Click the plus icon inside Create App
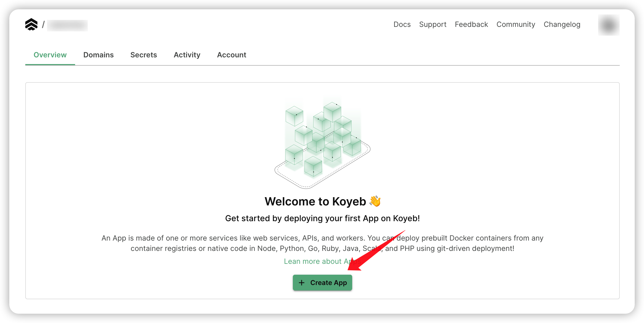Image resolution: width=644 pixels, height=323 pixels. click(302, 282)
